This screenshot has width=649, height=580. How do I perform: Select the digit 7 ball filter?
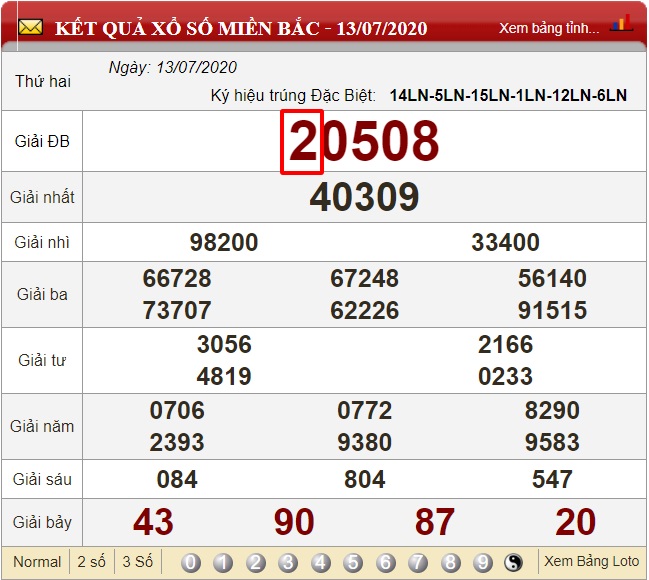418,562
